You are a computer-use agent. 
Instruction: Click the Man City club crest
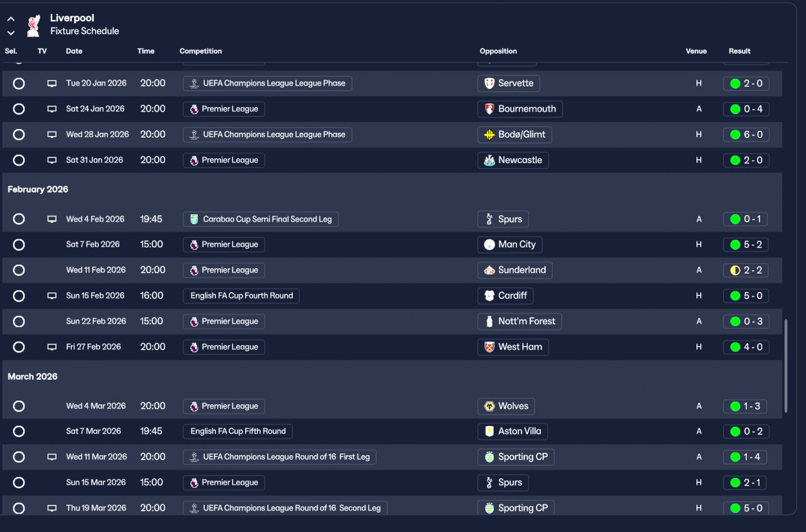(x=489, y=244)
